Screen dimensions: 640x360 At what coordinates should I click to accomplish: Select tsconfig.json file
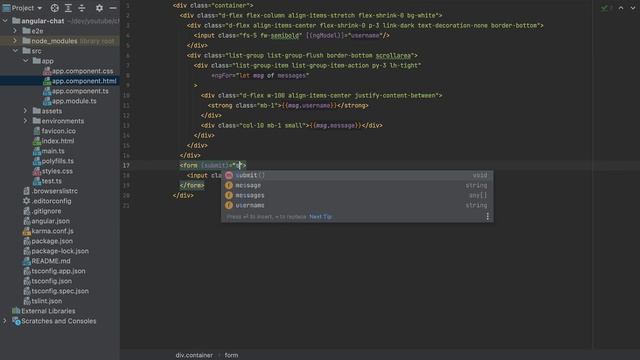(47, 281)
